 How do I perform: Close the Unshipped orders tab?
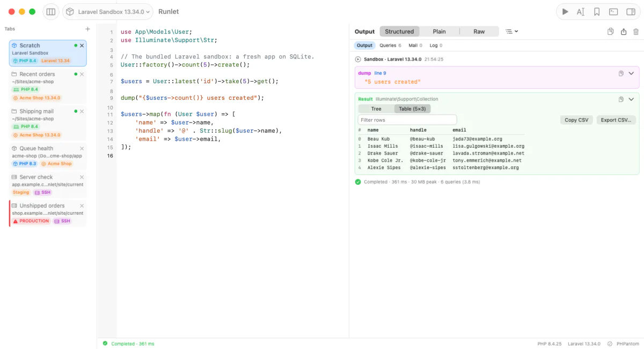[x=82, y=206]
